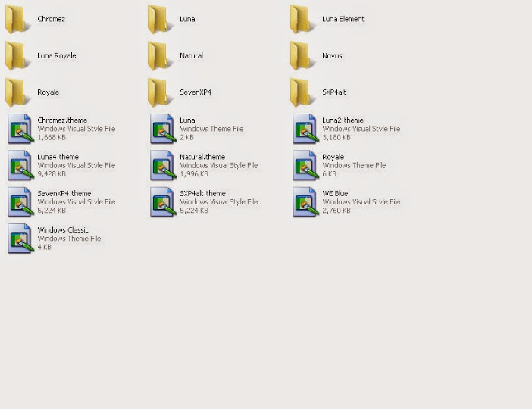Viewport: 532px width, 409px height.
Task: Click the 'Natural.theme' file name
Action: point(202,157)
